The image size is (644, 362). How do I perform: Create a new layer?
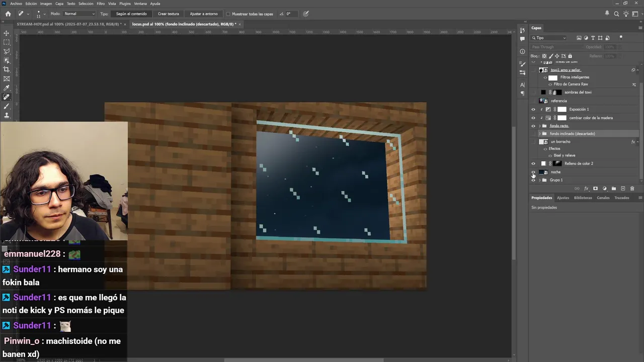tap(623, 189)
